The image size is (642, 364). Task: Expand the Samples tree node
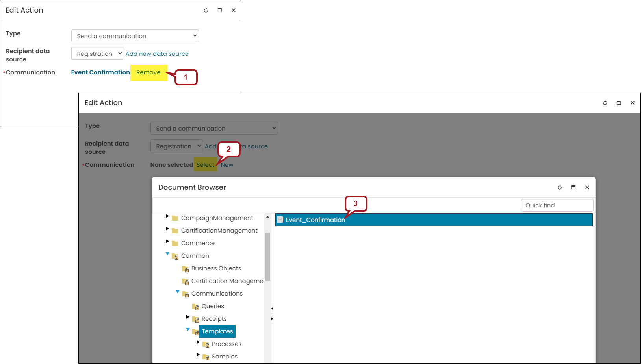pyautogui.click(x=198, y=355)
